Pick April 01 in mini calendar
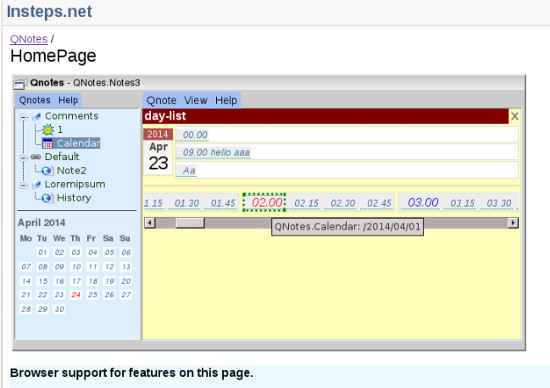Viewport: 550px width, 388px height. pyautogui.click(x=43, y=253)
